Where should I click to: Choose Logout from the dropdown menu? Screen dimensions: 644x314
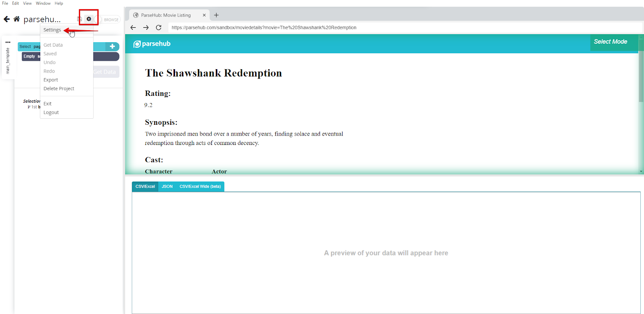51,112
